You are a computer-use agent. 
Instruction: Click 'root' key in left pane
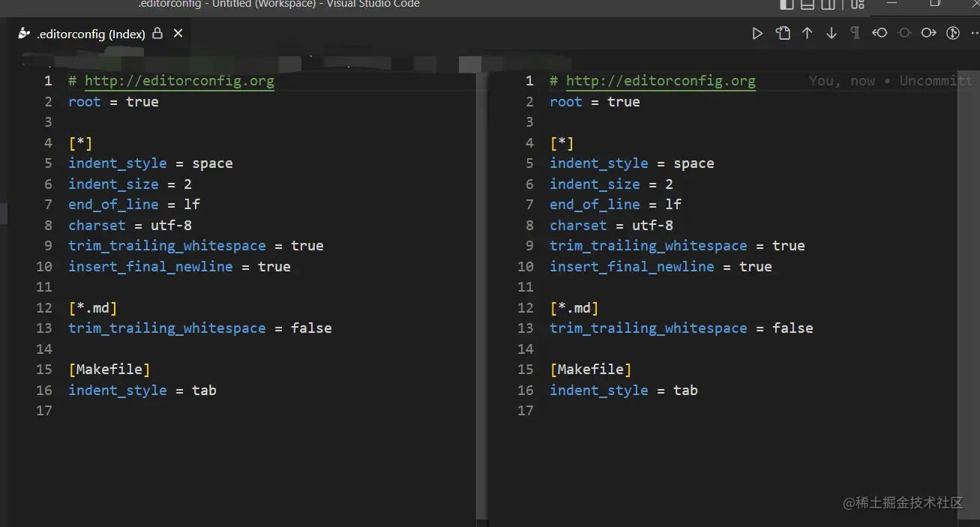tap(85, 102)
